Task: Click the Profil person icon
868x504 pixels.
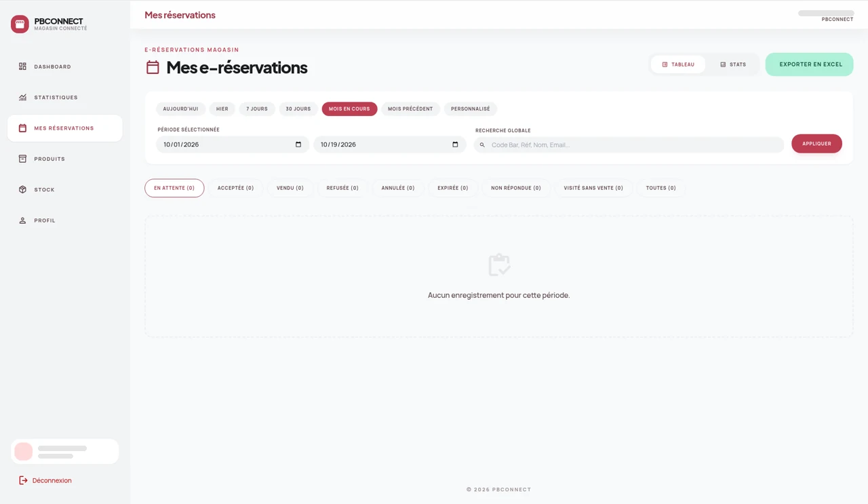Action: point(22,220)
